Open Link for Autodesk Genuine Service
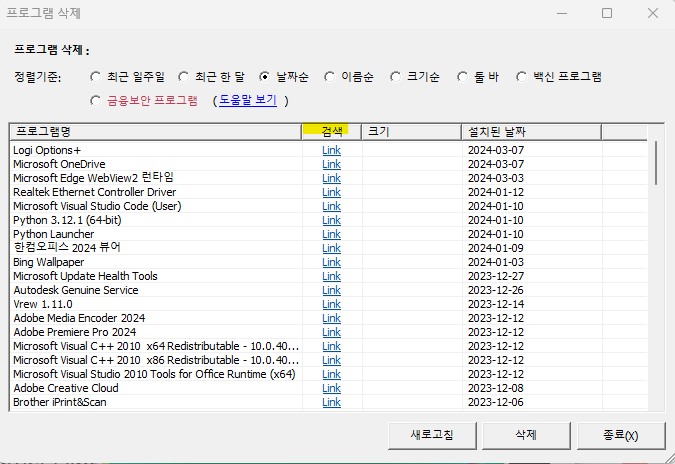675x464 pixels. [x=331, y=290]
